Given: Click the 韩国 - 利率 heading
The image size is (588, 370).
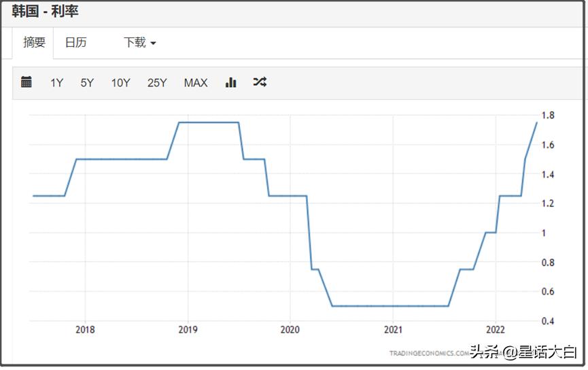Looking at the screenshot, I should tap(45, 12).
